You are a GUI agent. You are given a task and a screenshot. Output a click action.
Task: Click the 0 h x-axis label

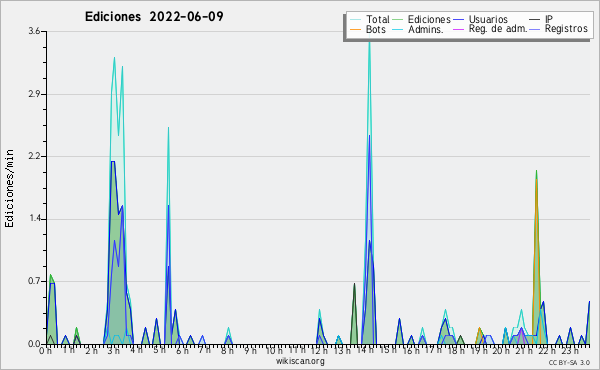pyautogui.click(x=45, y=350)
